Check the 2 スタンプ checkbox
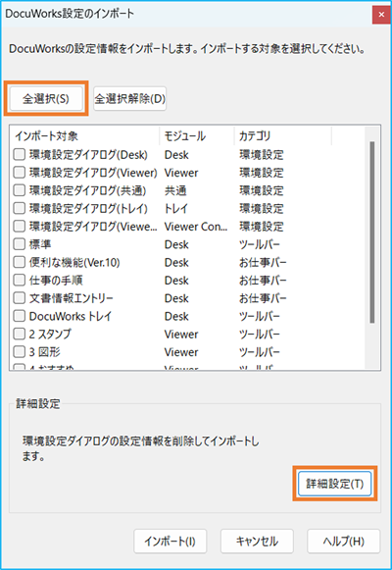The width and height of the screenshot is (392, 570). point(20,334)
